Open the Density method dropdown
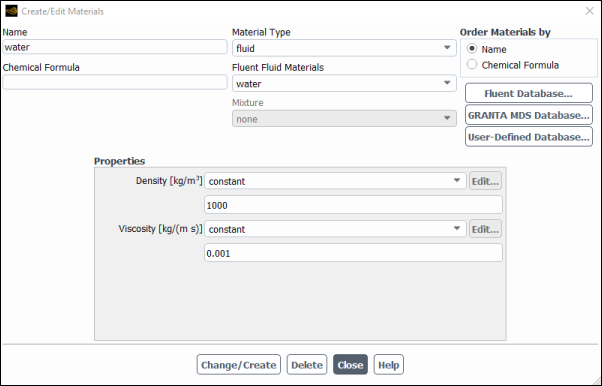This screenshot has width=602, height=386. click(x=335, y=181)
